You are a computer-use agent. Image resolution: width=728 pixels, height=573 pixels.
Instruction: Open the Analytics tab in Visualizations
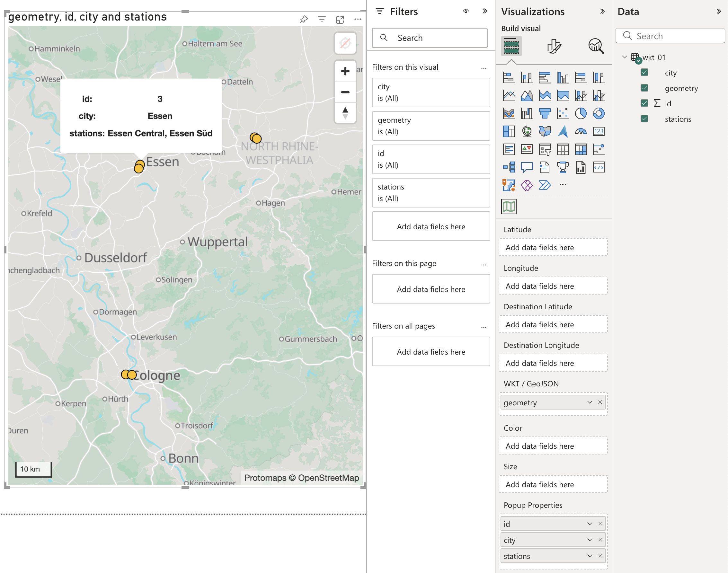pos(596,46)
